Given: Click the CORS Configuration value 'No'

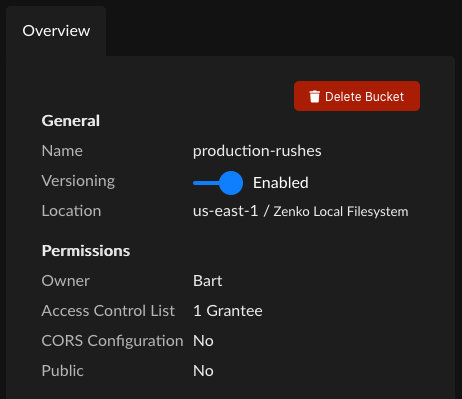Looking at the screenshot, I should coord(203,341).
